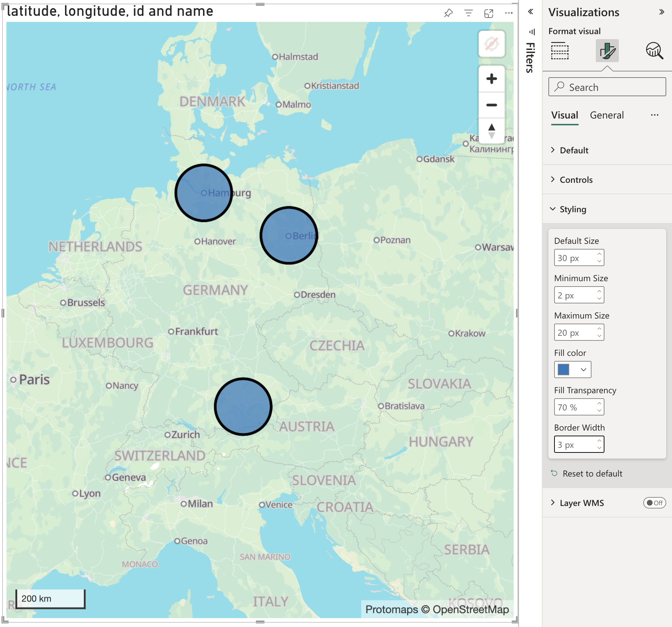Collapse the Visualizations pane
The image size is (672, 627).
pos(661,12)
